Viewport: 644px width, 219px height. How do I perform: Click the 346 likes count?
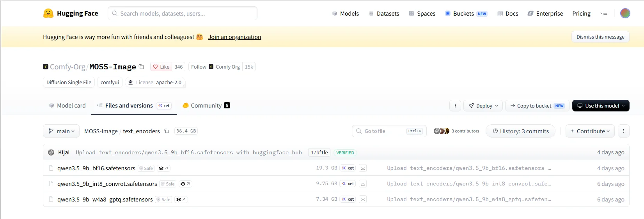(179, 67)
